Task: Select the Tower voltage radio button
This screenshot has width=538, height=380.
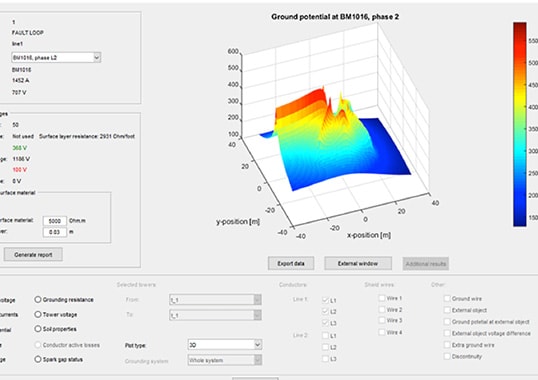Action: click(38, 314)
